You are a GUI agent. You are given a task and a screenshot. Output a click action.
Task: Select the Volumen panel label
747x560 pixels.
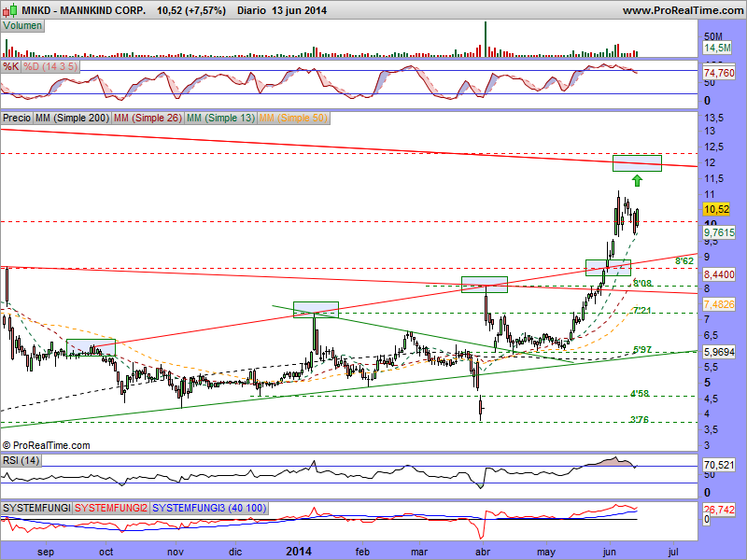(22, 26)
